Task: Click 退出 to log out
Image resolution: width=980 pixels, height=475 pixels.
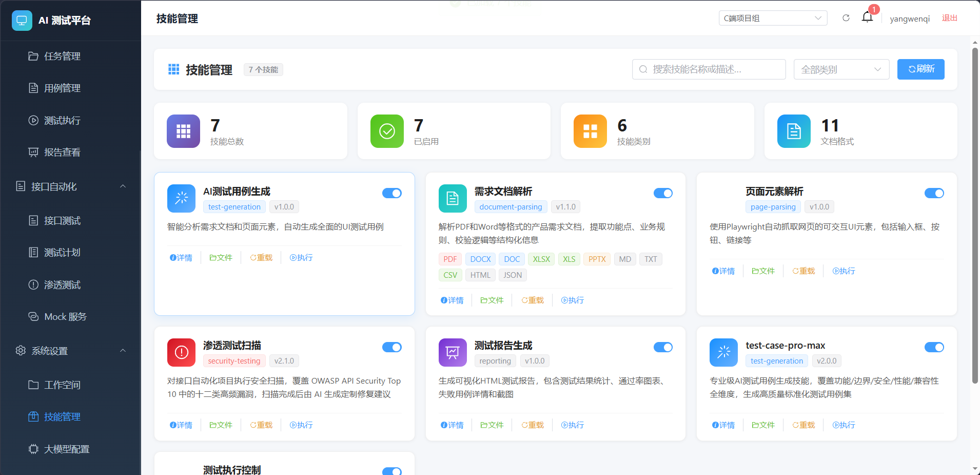Action: tap(949, 18)
